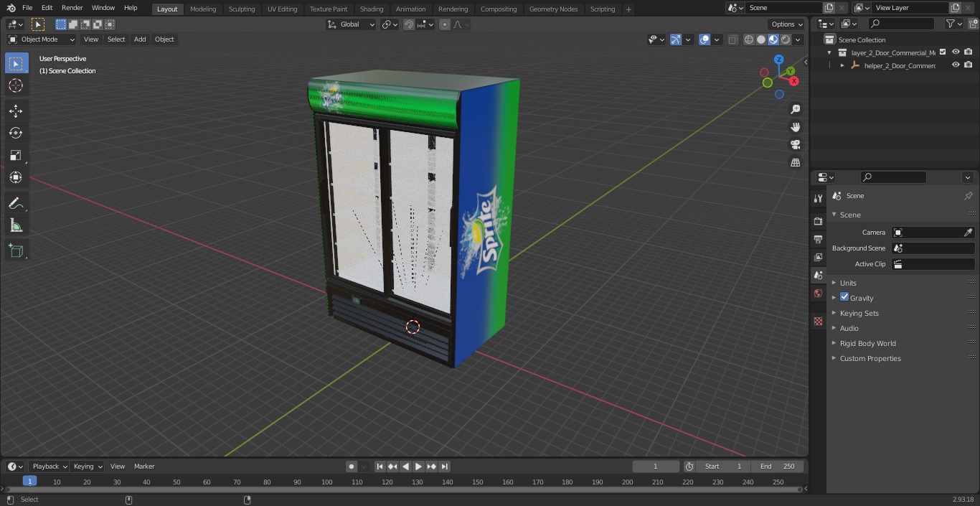Toggle the Gravity checkbox
This screenshot has width=980, height=506.
(844, 297)
